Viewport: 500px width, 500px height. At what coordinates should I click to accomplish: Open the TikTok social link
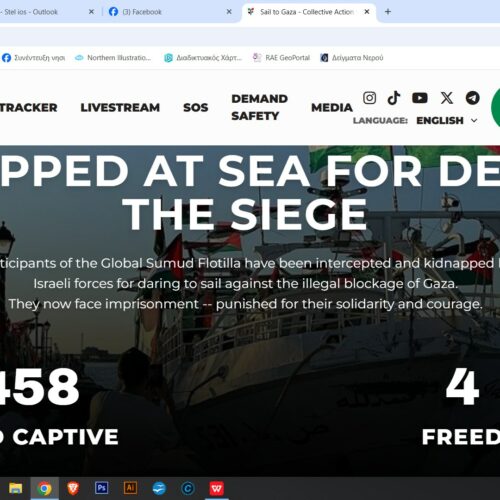pos(394,98)
